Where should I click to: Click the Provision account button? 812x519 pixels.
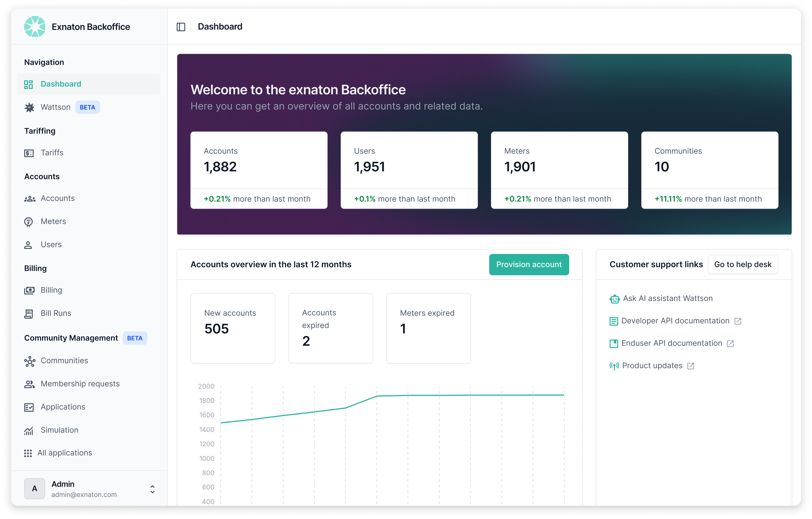[x=529, y=265]
